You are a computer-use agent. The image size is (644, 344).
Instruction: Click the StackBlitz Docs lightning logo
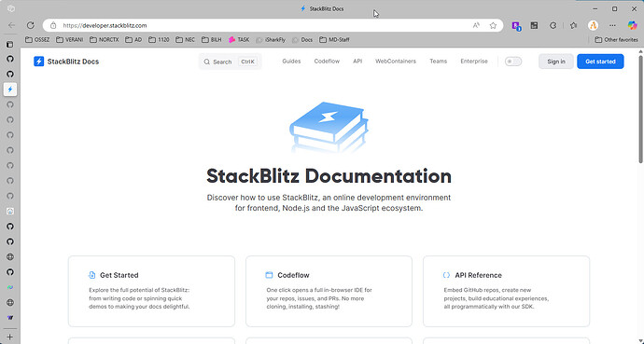click(x=38, y=62)
